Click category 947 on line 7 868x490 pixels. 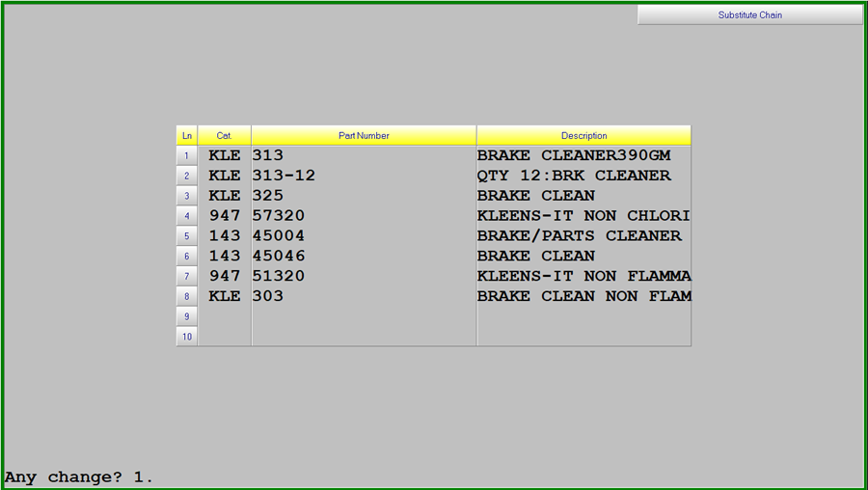click(225, 276)
